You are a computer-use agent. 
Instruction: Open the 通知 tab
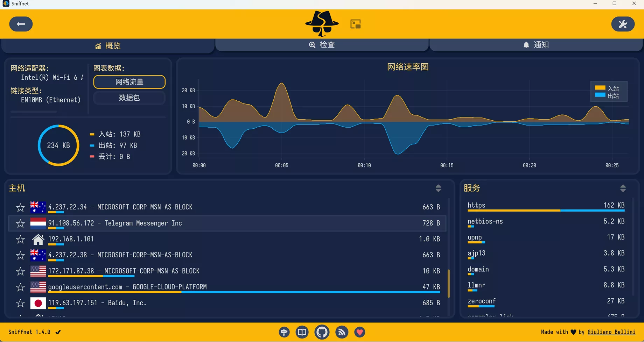(x=536, y=44)
